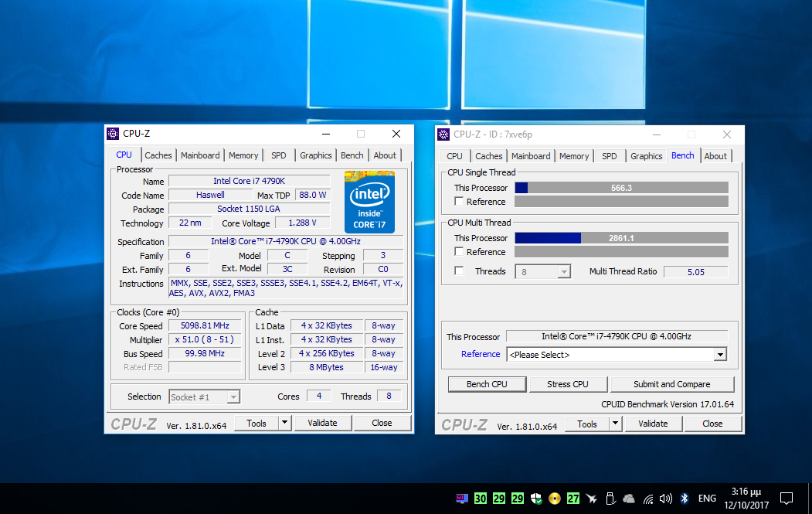Viewport: 812px width, 514px height.
Task: Click the Multiplier value x 51.0 (8 - 51)
Action: 205,339
